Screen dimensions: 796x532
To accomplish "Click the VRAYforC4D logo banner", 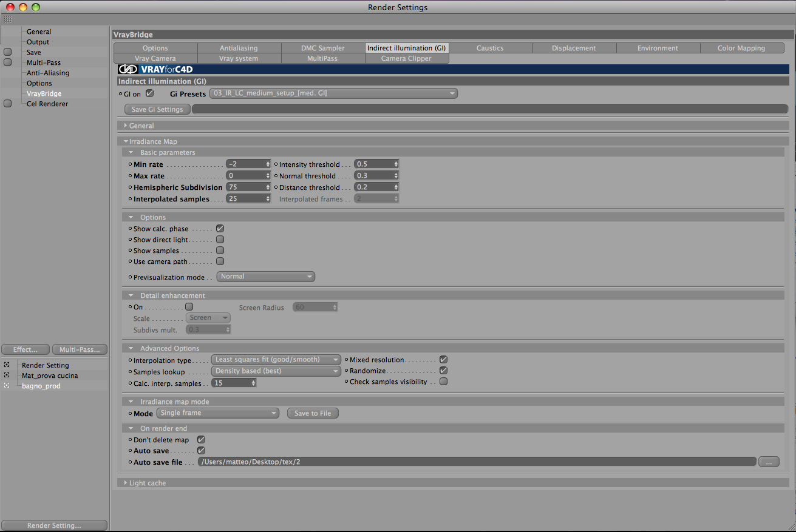I will [x=157, y=69].
